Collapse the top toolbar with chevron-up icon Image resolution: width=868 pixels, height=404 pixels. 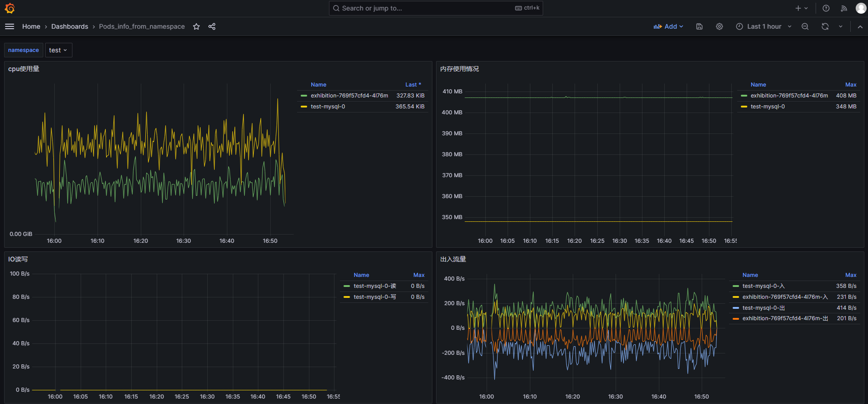tap(860, 27)
